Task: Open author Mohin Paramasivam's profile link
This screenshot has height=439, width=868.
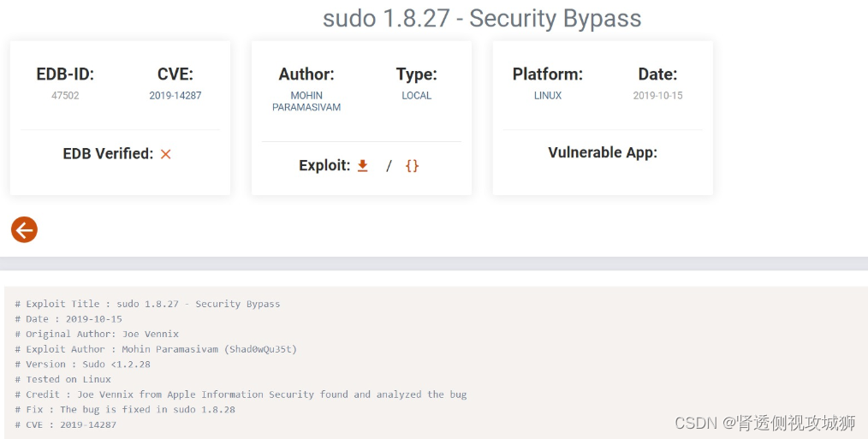Action: tap(306, 101)
